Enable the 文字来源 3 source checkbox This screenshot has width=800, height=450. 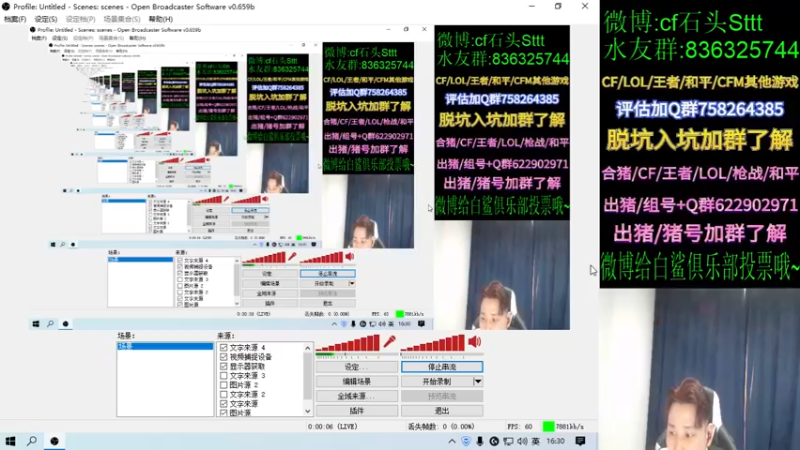pyautogui.click(x=223, y=376)
